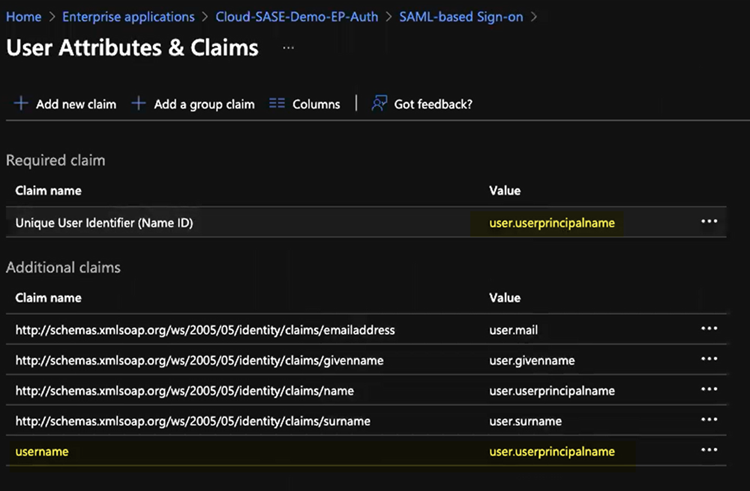
Task: Click the user.givenname value
Action: coord(532,360)
